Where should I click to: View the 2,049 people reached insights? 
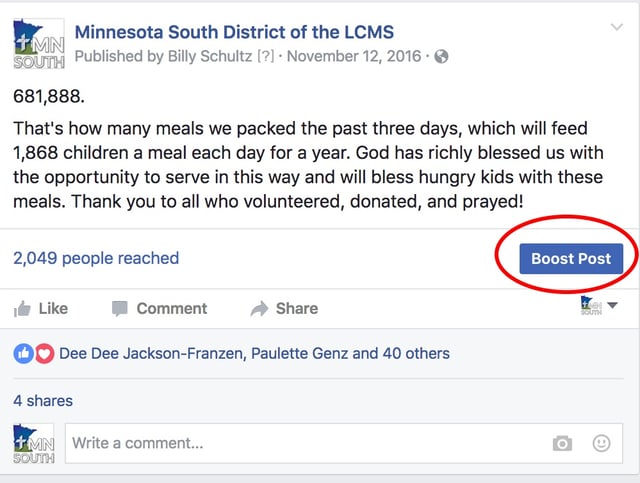click(x=96, y=258)
